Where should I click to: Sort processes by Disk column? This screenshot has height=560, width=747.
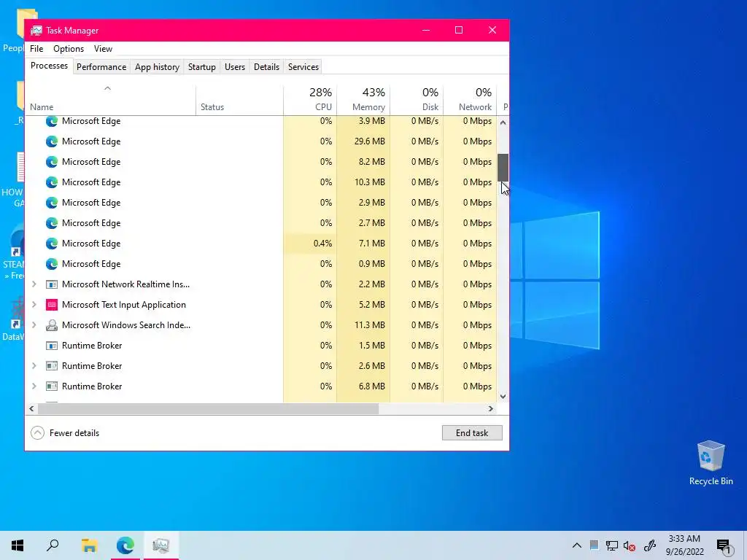pyautogui.click(x=417, y=100)
